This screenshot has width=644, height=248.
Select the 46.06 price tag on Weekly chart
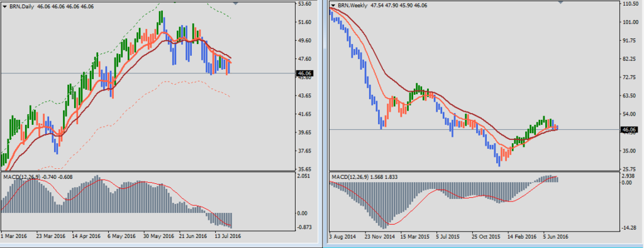pos(629,129)
